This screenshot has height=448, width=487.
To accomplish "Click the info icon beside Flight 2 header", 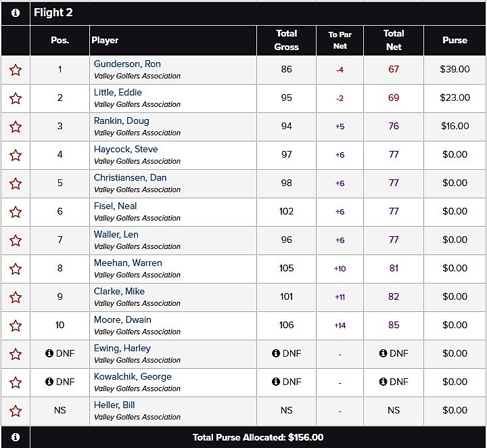I will coord(16,13).
